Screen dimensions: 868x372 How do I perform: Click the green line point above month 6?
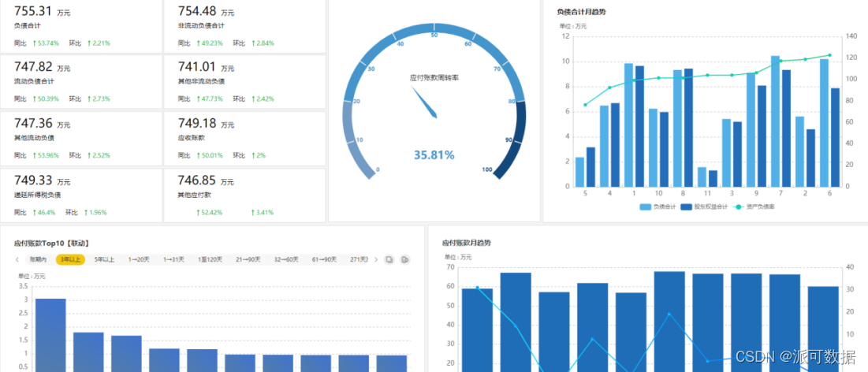tap(829, 55)
